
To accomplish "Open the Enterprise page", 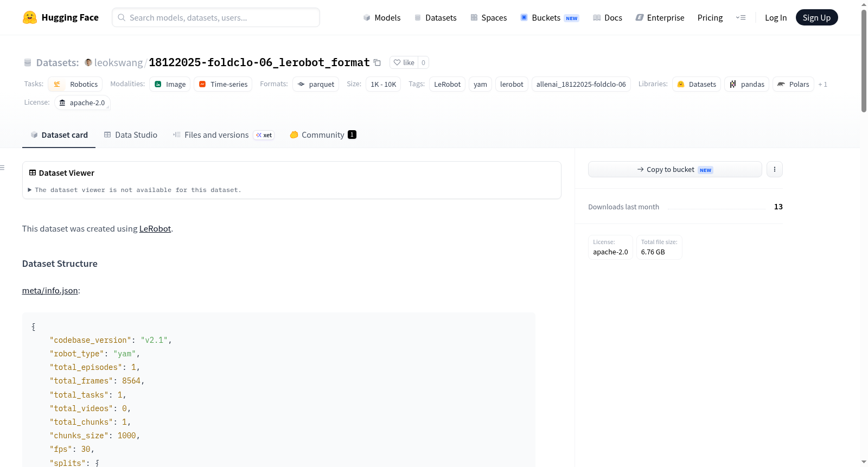I will tap(660, 17).
